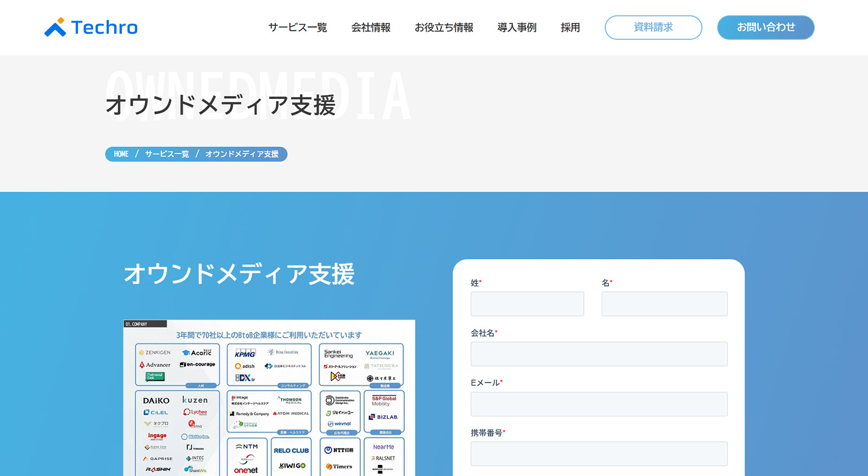Click the blue オウンドメディア支援 section heading
Viewport: 868px width, 476px height.
[239, 274]
